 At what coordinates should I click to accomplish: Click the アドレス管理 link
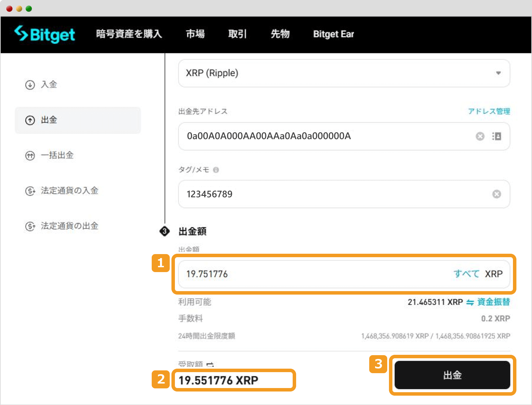tap(489, 111)
